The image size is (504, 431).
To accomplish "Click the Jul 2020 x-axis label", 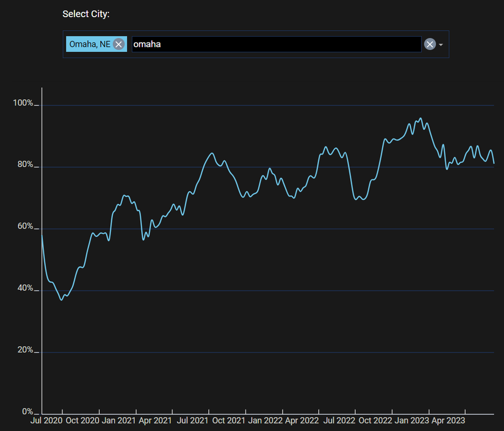I will (x=46, y=421).
